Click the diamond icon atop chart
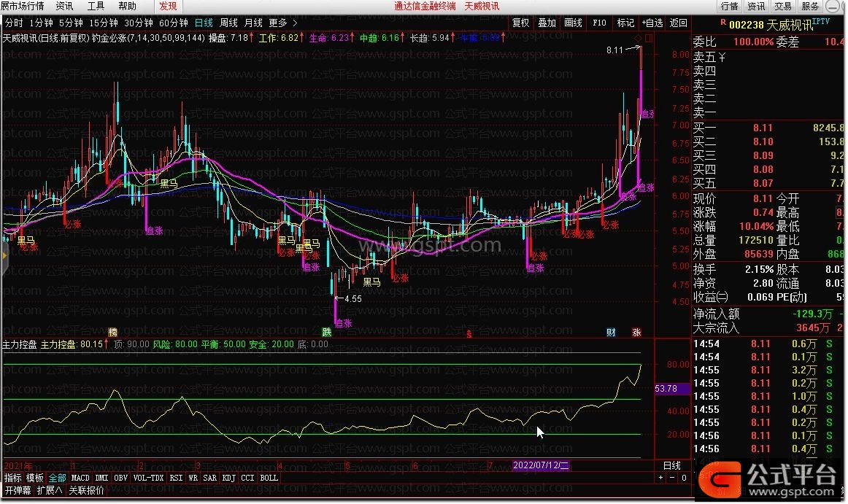This screenshot has height=504, width=848. click(x=638, y=38)
